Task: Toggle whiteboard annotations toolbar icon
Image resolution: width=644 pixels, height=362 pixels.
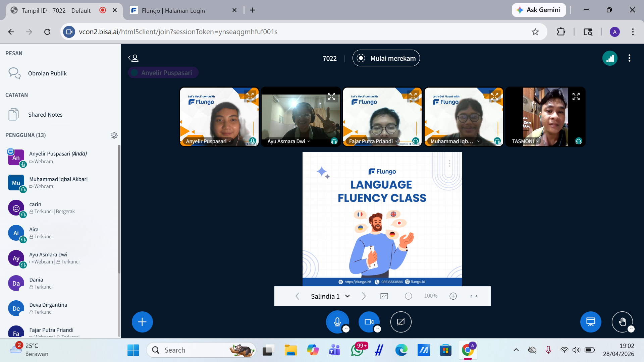Action: pyautogui.click(x=384, y=296)
